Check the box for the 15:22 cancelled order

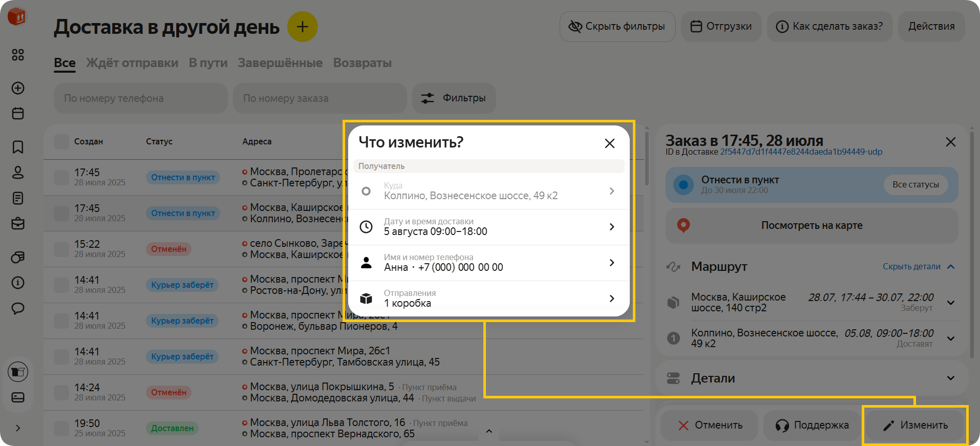pos(61,249)
